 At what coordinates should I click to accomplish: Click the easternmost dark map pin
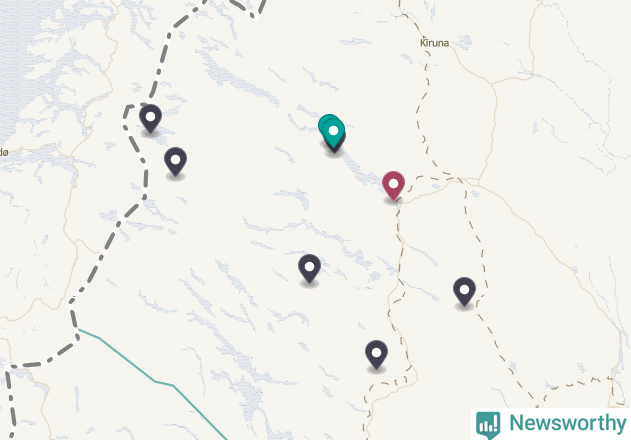(464, 291)
